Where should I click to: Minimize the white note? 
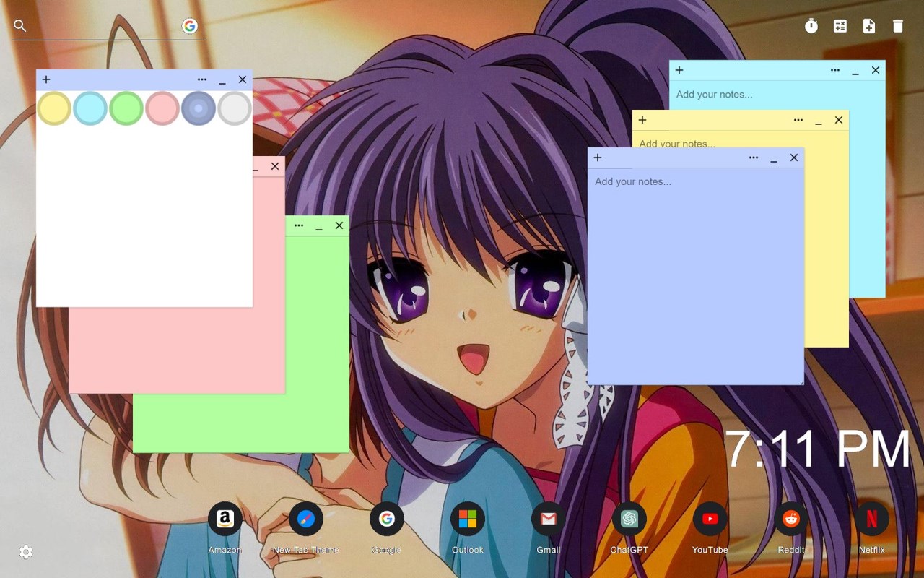click(222, 79)
